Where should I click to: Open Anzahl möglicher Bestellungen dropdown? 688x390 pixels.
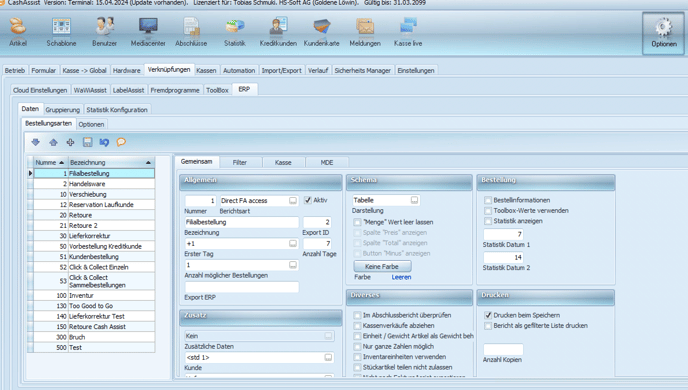click(x=293, y=265)
